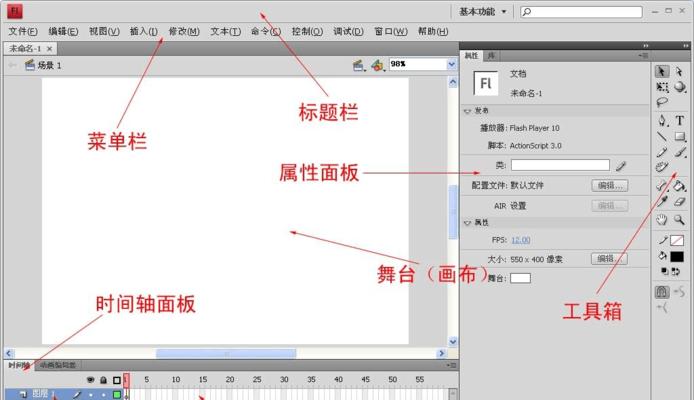Screen dimensions: 694x400
Task: Select the Free Transform tool
Action: point(662,87)
